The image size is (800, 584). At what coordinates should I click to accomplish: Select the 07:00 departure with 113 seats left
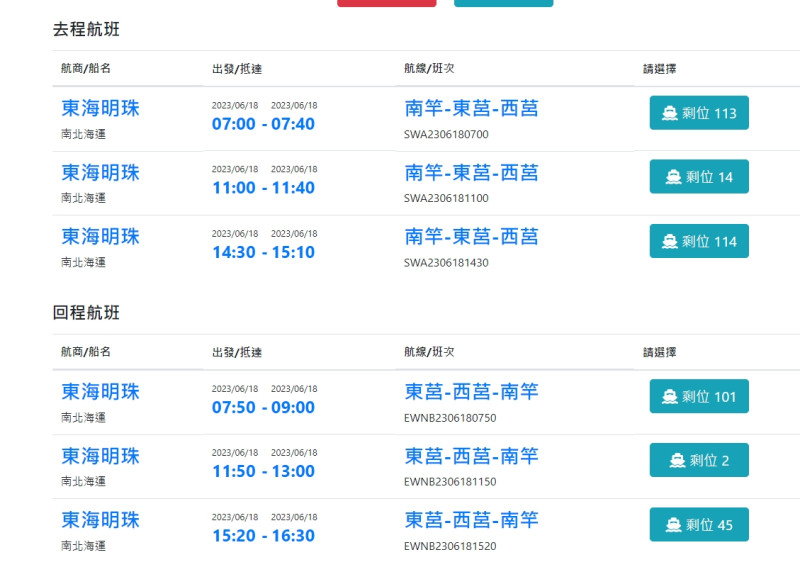699,113
